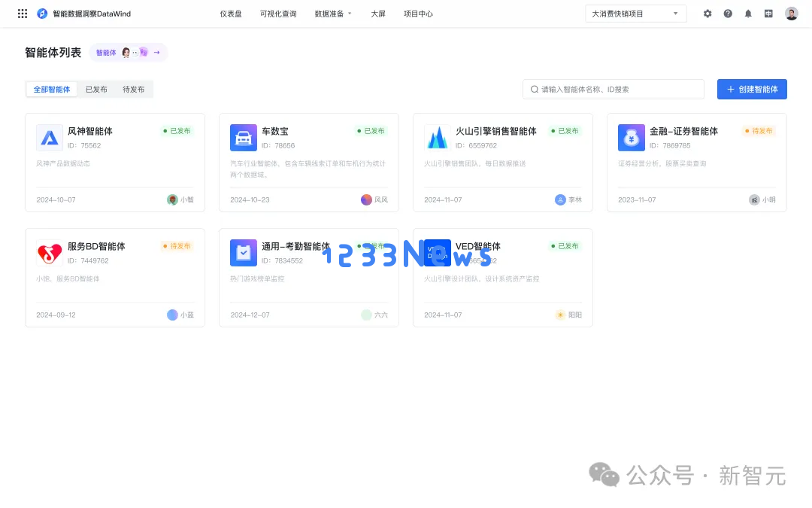The image size is (812, 508).
Task: Switch to the 已发布 tab
Action: coord(96,89)
